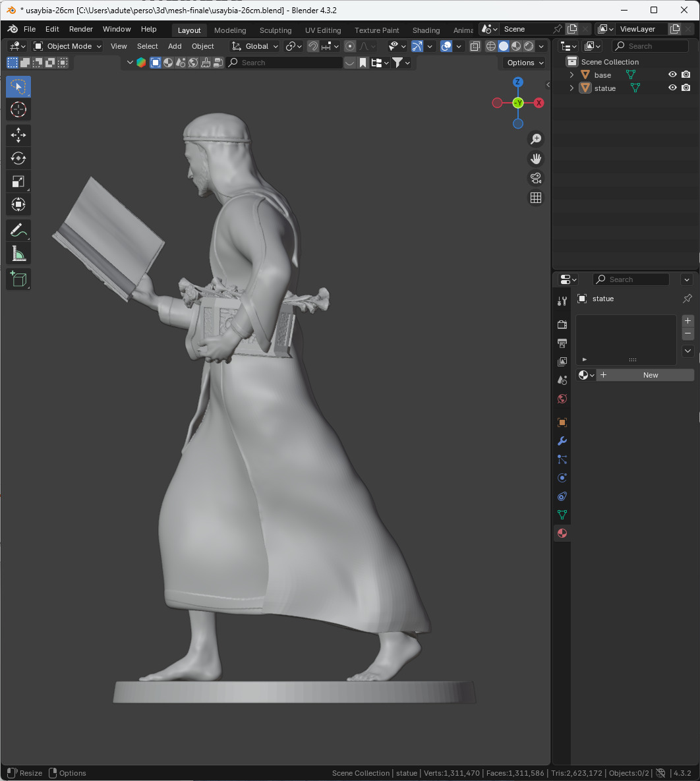Toggle show gizmo button
Screen dimensions: 700x781
point(417,46)
